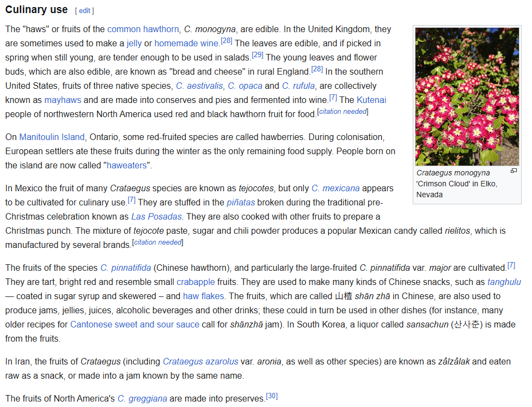Click citation needed tag after hawthorn fruit for food
The image size is (532, 407).
pyautogui.click(x=343, y=112)
